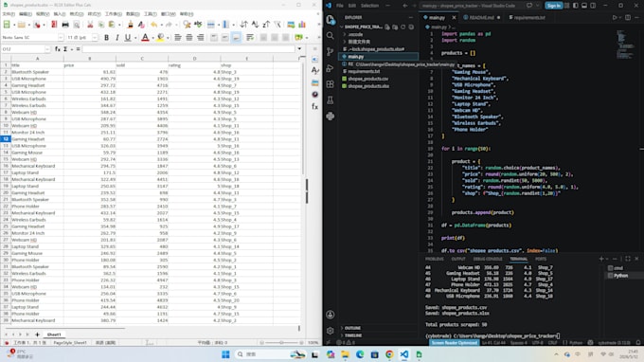Image resolution: width=644 pixels, height=362 pixels.
Task: Adjust the zoom slider in spreadsheet status bar
Action: (x=281, y=342)
